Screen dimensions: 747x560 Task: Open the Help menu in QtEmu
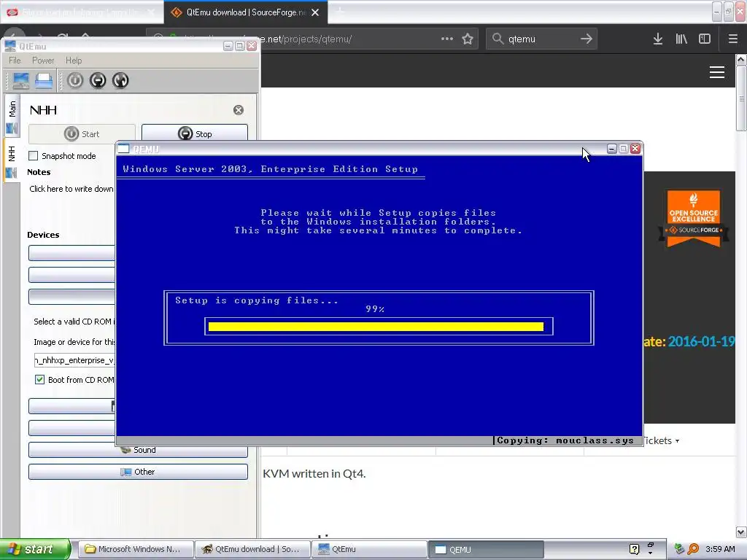[74, 61]
